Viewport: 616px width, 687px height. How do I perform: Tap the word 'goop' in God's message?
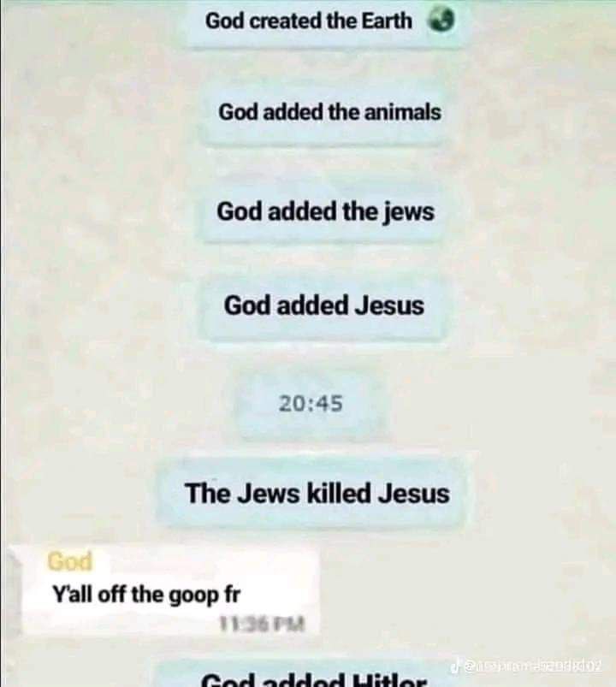[x=193, y=595]
